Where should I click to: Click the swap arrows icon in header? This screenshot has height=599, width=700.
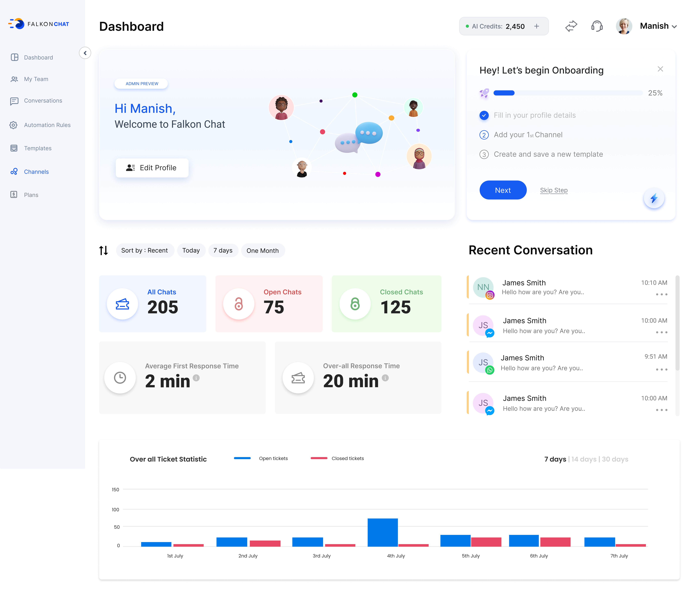coord(571,26)
